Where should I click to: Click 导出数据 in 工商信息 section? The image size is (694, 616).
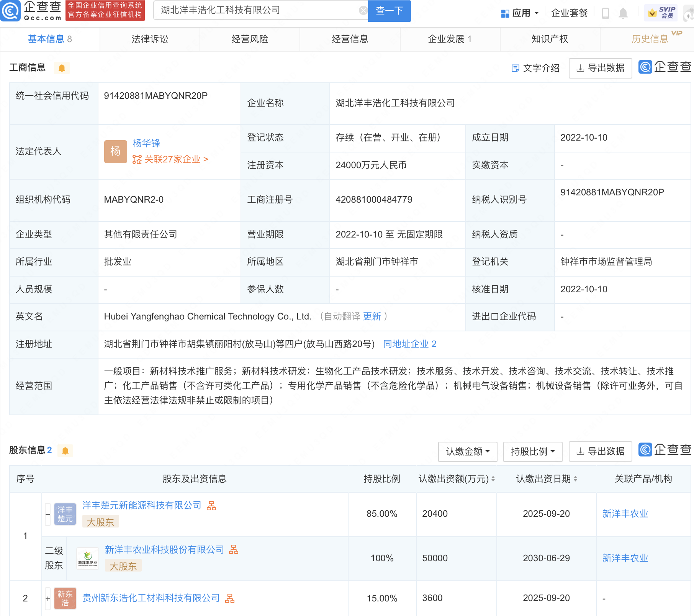click(x=600, y=68)
